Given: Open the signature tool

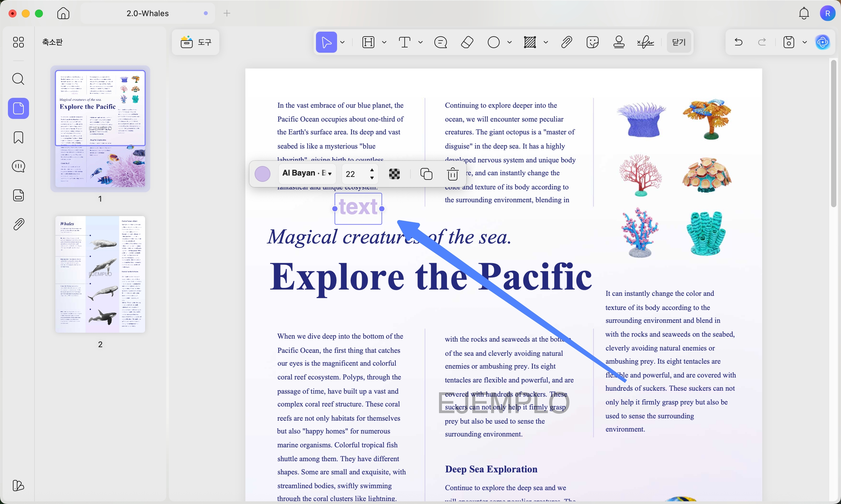Looking at the screenshot, I should pyautogui.click(x=645, y=42).
